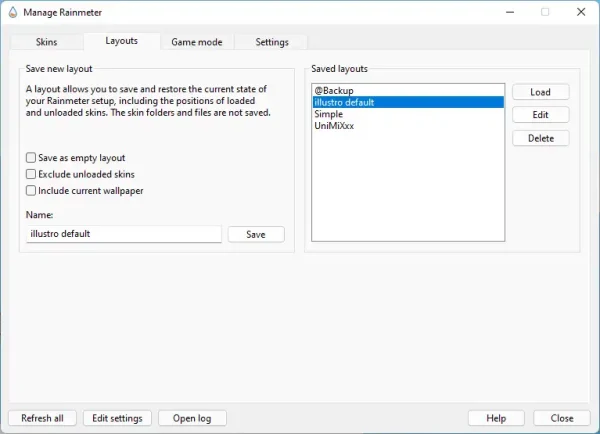600x434 pixels.
Task: Edit the selected layout
Action: click(x=541, y=115)
